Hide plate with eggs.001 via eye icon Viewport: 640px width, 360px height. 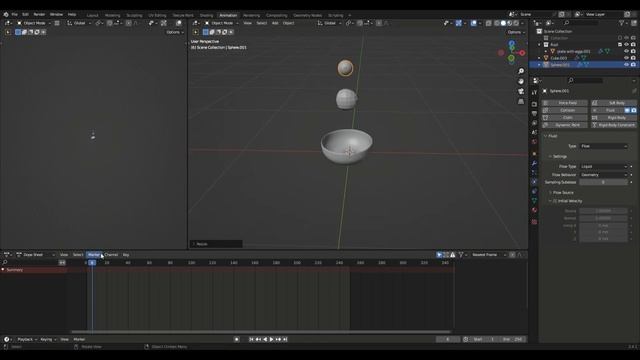point(627,51)
